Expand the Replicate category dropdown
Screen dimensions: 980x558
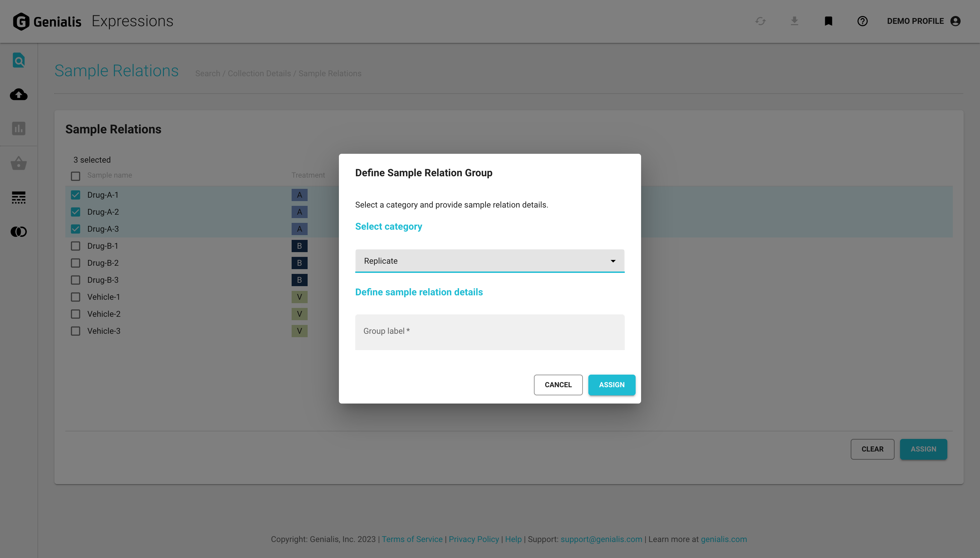(x=489, y=261)
